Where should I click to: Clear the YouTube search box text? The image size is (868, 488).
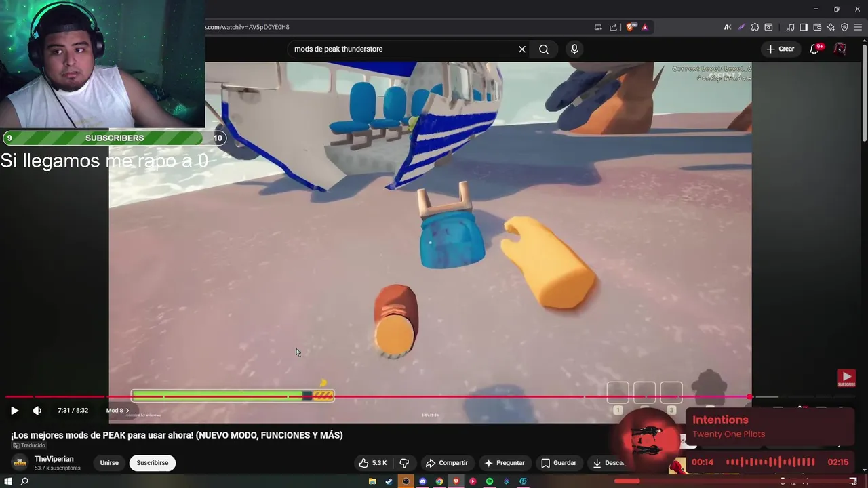click(x=522, y=49)
